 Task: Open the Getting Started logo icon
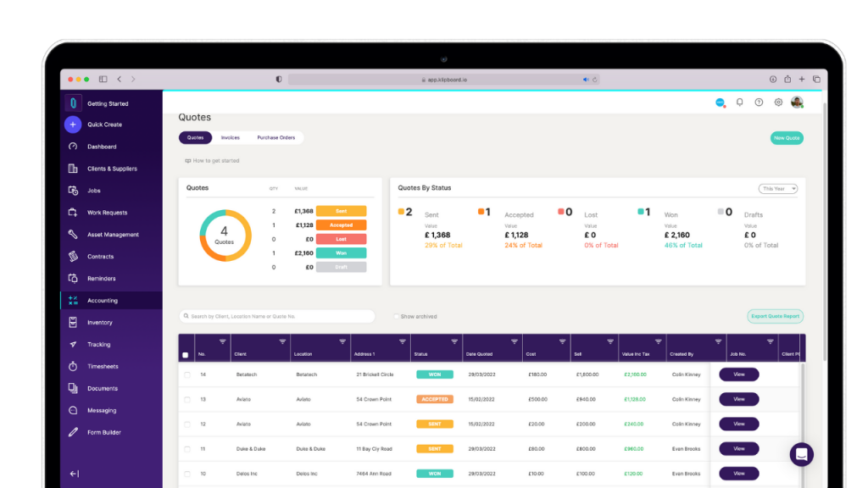click(73, 103)
